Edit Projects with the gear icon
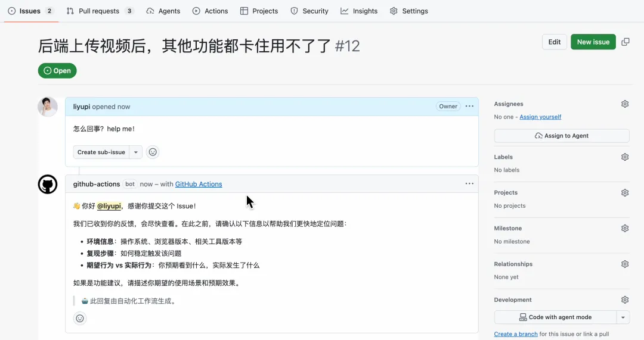The image size is (644, 340). click(625, 192)
